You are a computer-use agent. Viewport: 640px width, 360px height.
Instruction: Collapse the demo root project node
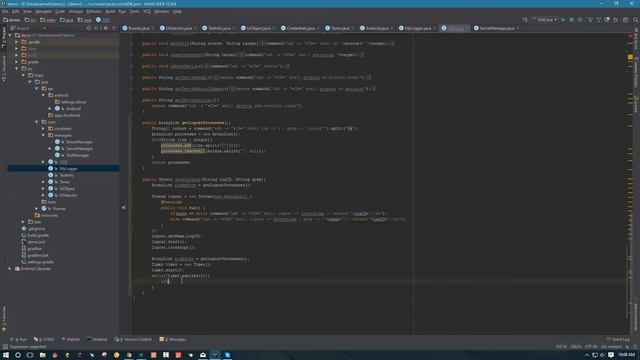click(x=10, y=35)
